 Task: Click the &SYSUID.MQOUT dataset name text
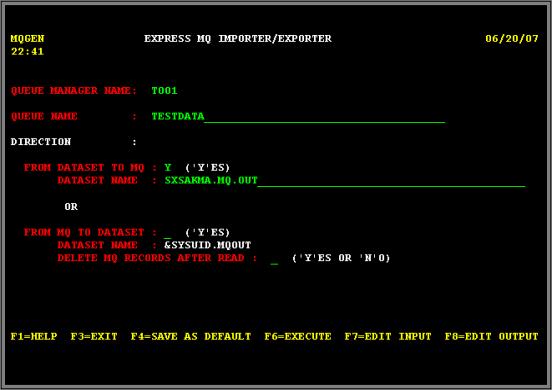click(208, 245)
